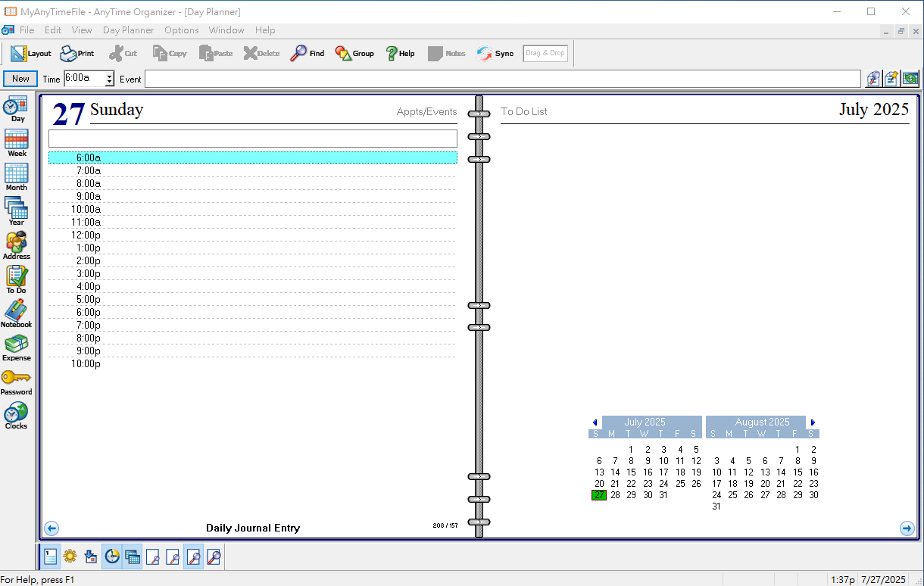924x586 pixels.
Task: Select highlighted July 27 in mini calendar
Action: tap(599, 495)
